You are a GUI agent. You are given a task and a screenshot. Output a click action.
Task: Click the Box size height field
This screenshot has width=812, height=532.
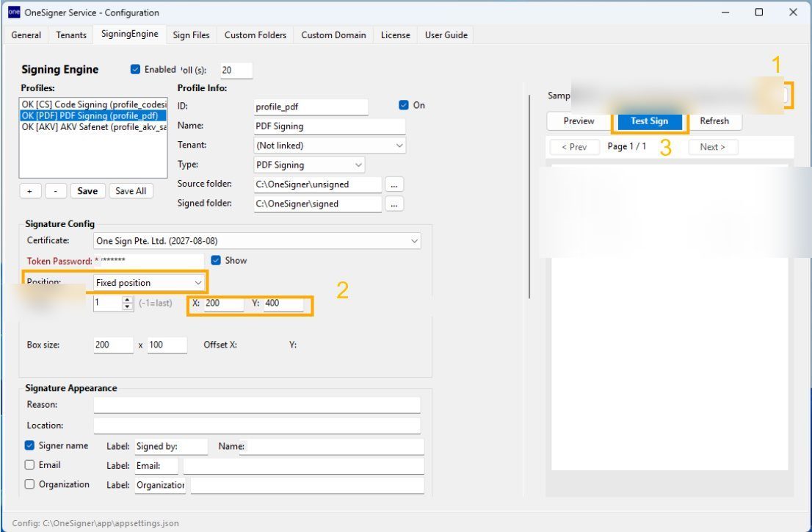tap(167, 345)
